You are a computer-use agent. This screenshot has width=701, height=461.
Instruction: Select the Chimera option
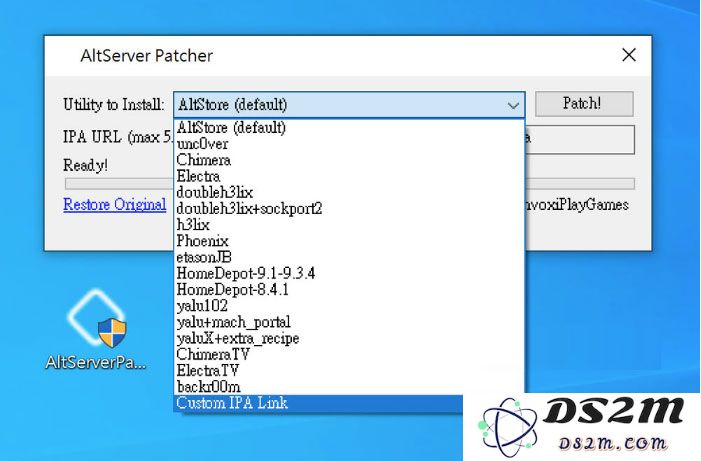[x=349, y=160]
